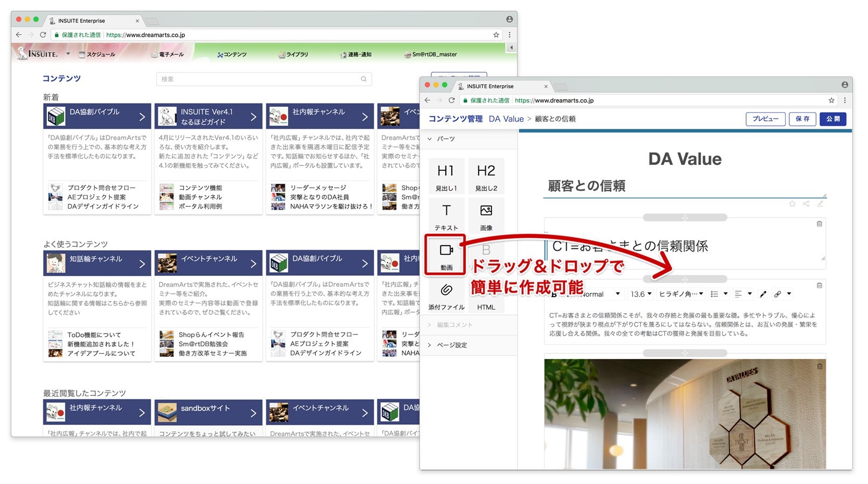Click the プレビュー preview button
Viewport: 868px width, 484px height.
click(766, 119)
